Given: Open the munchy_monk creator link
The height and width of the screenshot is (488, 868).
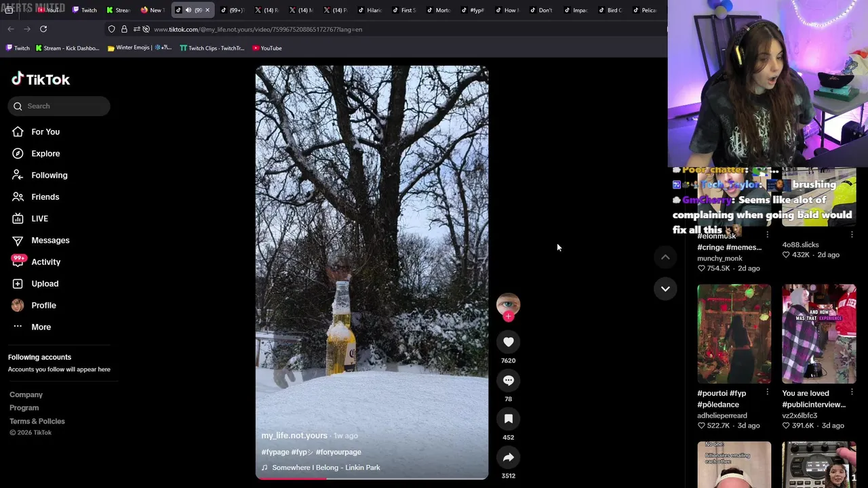Looking at the screenshot, I should click(719, 258).
